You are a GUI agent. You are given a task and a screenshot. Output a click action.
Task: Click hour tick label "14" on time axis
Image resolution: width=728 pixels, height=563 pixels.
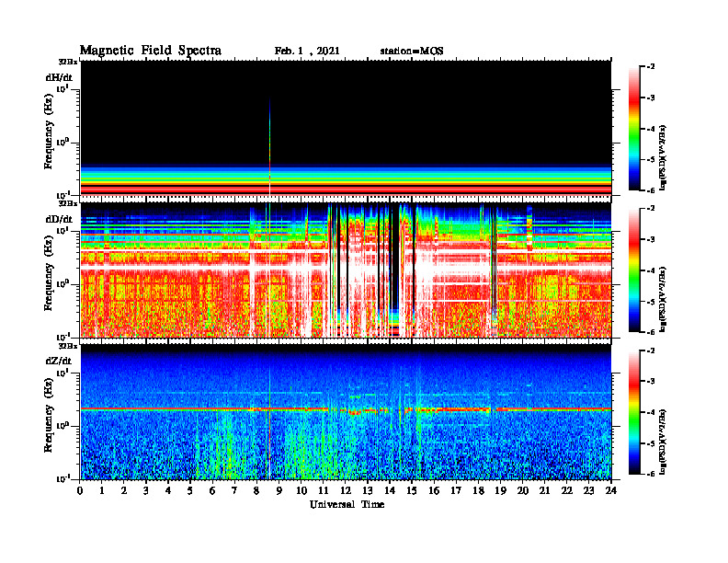390,491
